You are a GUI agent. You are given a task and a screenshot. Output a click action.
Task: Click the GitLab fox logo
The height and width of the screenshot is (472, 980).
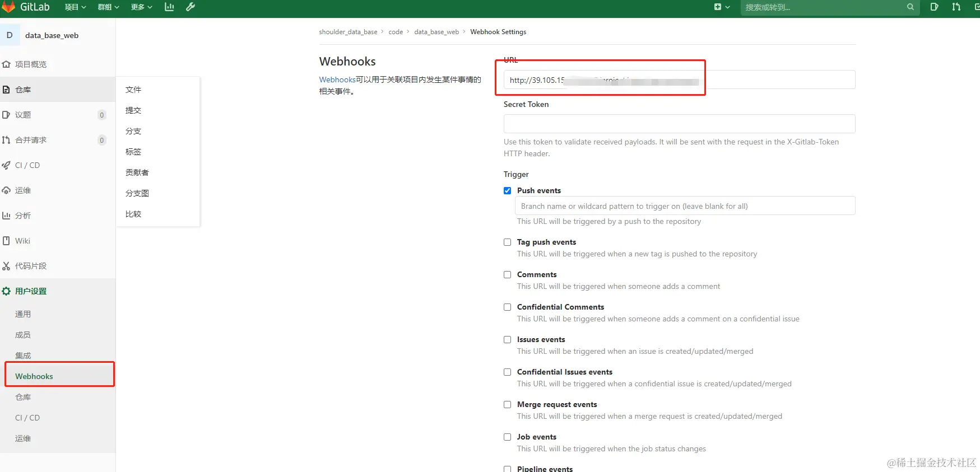[x=8, y=7]
